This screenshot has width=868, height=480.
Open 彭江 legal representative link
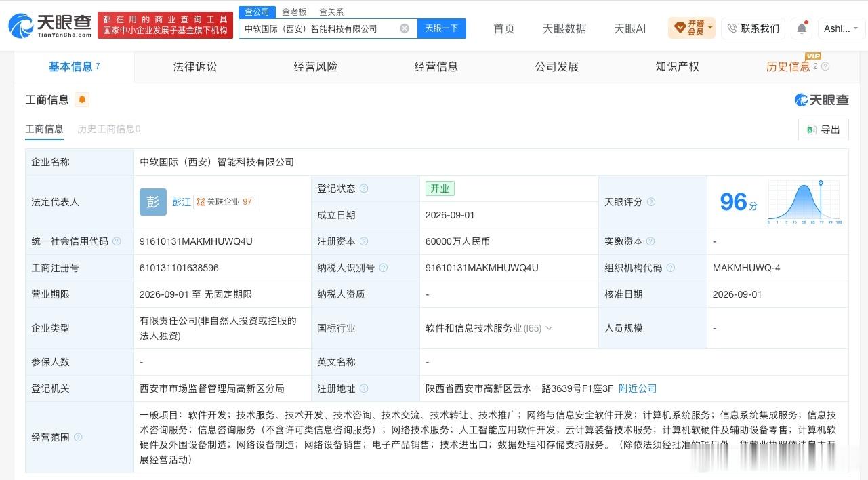pos(182,202)
